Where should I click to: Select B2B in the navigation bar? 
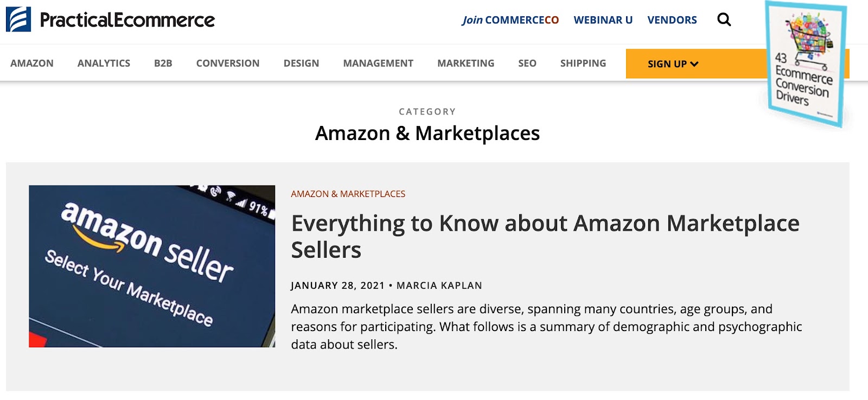point(163,64)
